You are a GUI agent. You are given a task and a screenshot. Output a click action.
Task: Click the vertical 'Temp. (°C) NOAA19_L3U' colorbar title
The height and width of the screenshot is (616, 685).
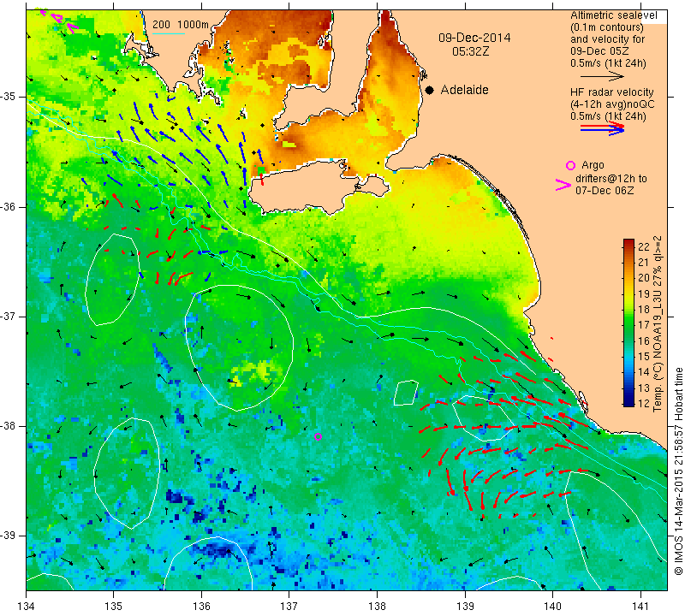click(658, 324)
